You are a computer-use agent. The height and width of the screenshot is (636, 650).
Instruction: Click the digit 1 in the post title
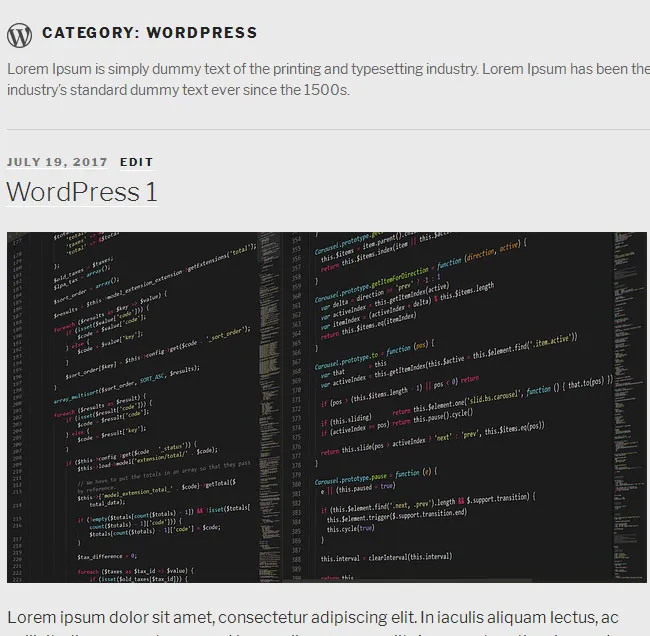pyautogui.click(x=150, y=191)
